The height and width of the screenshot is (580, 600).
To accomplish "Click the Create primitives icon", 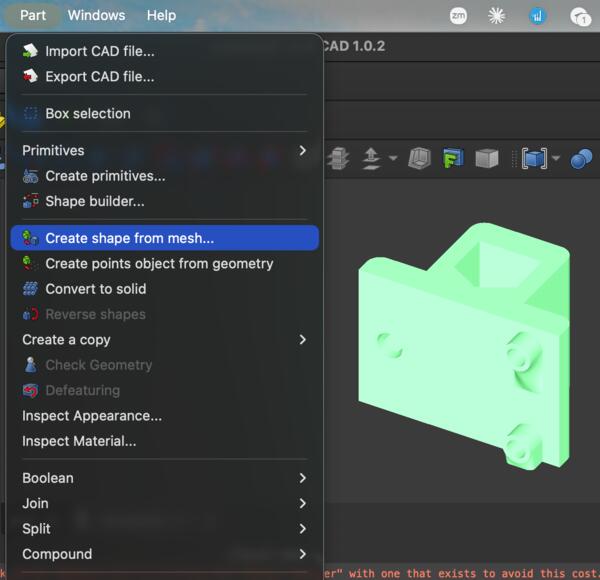I will point(30,176).
